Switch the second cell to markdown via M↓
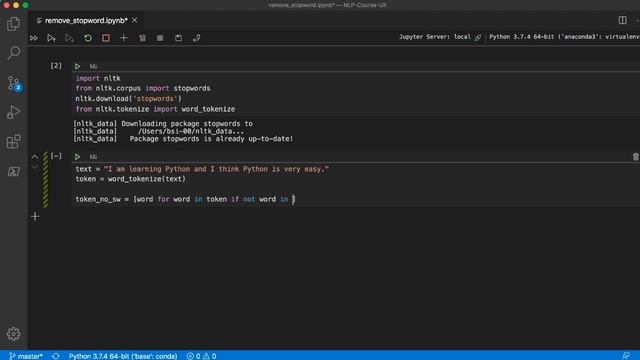640x360 pixels. 93,157
